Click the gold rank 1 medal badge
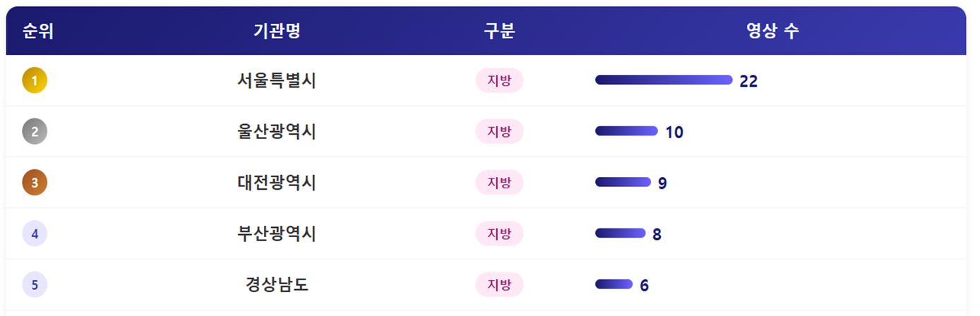 tap(35, 80)
